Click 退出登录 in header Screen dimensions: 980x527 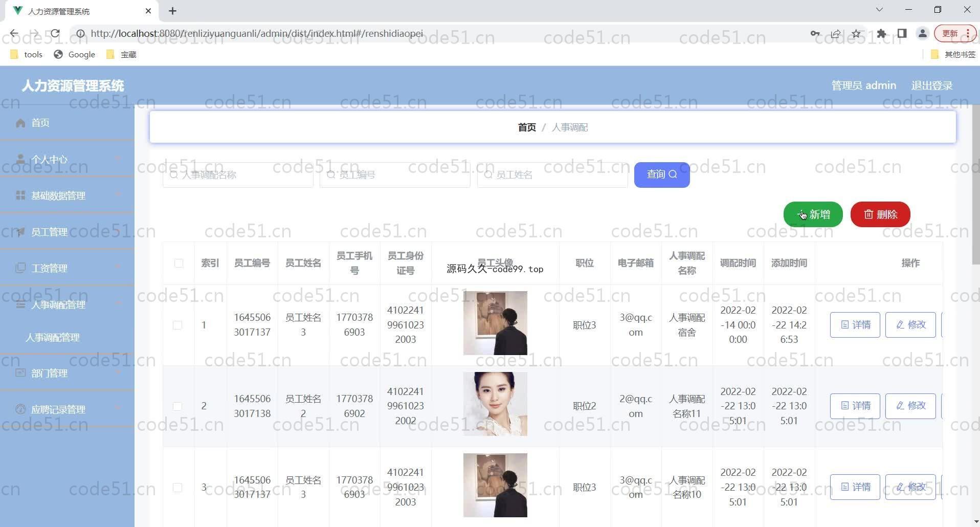click(x=932, y=85)
